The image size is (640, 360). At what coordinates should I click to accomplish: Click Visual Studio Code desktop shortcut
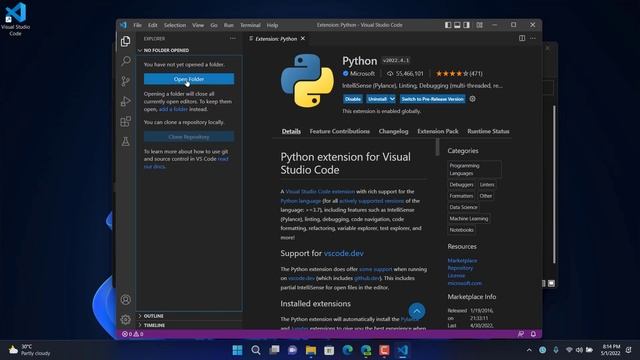tap(16, 19)
